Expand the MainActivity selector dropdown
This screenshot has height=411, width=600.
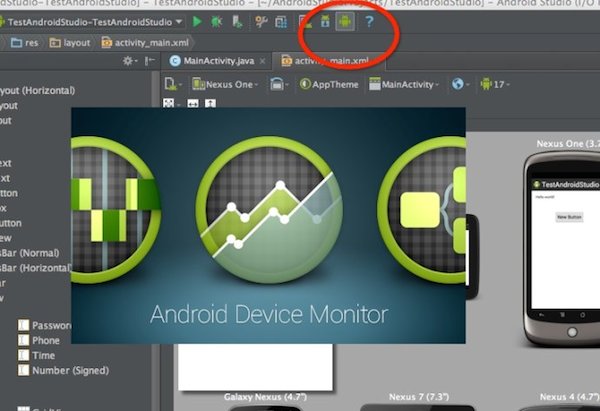point(410,84)
